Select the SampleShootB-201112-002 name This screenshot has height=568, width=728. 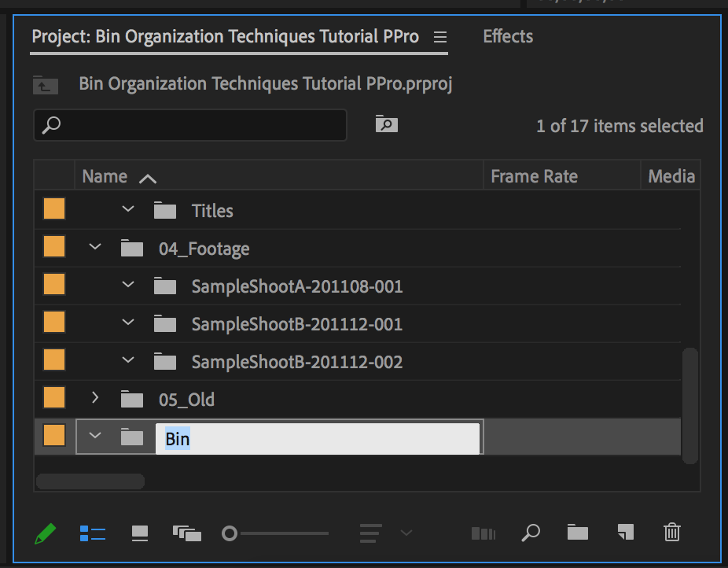[297, 362]
